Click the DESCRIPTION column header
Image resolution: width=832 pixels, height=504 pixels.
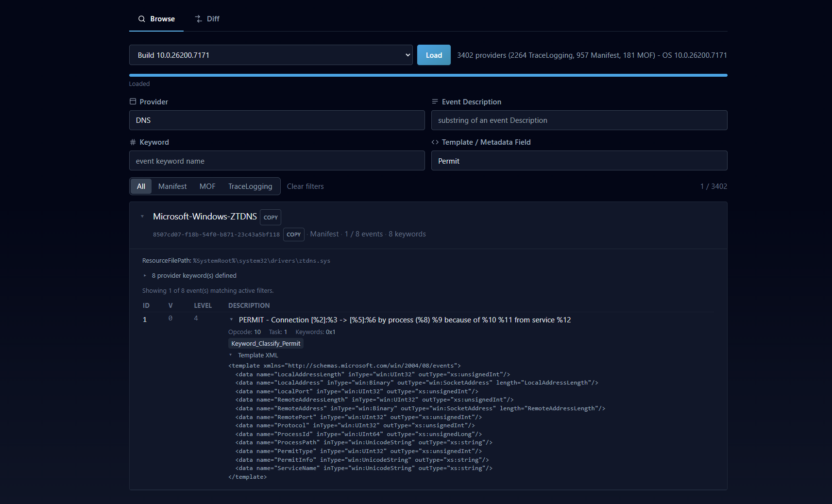(x=249, y=305)
